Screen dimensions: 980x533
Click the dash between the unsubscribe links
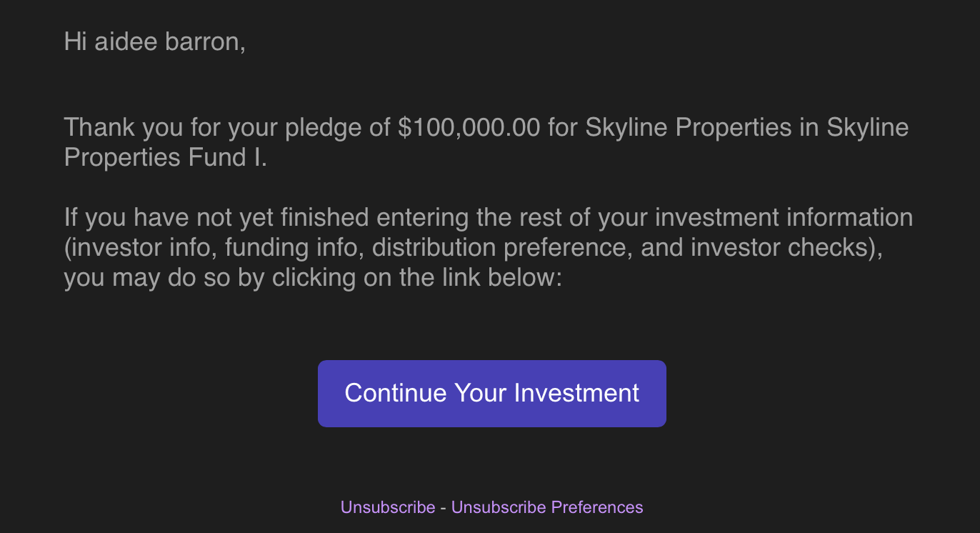coord(444,507)
